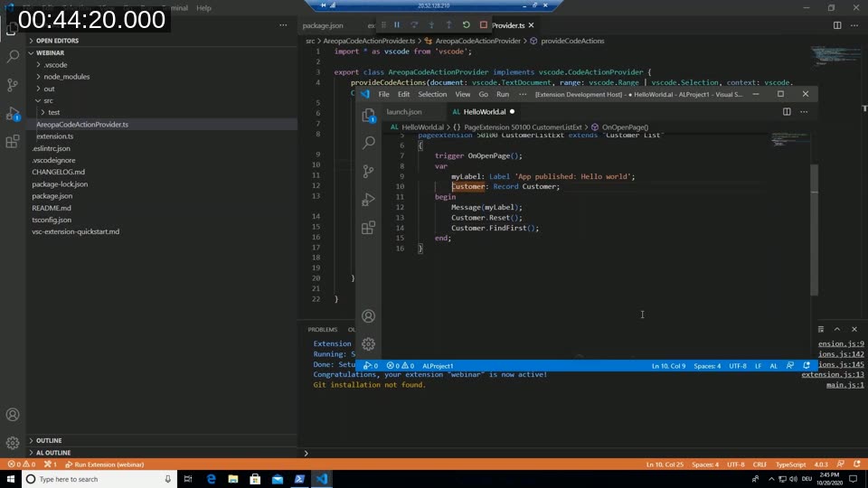Open the View menu in Extension Host
The width and height of the screenshot is (868, 488).
(x=462, y=94)
